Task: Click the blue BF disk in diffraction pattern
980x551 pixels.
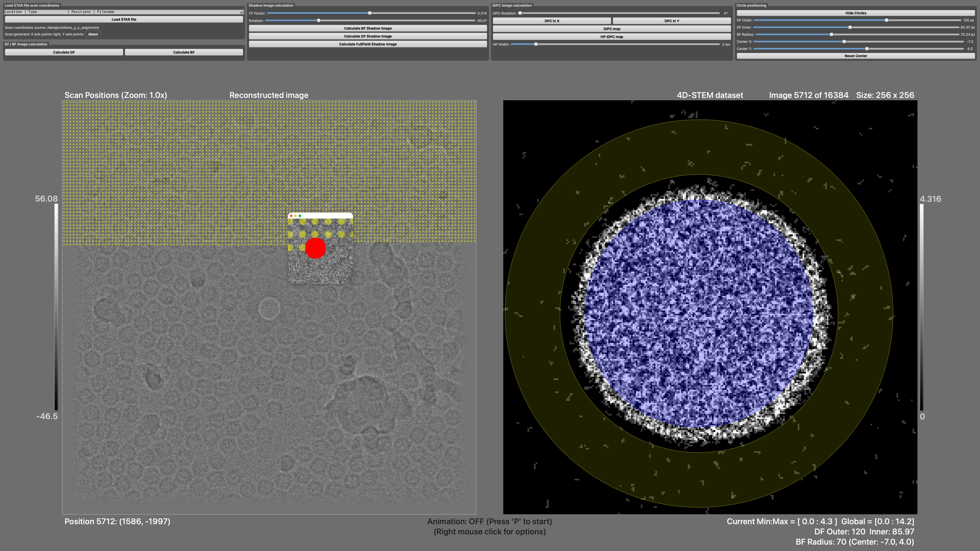Action: click(x=699, y=313)
